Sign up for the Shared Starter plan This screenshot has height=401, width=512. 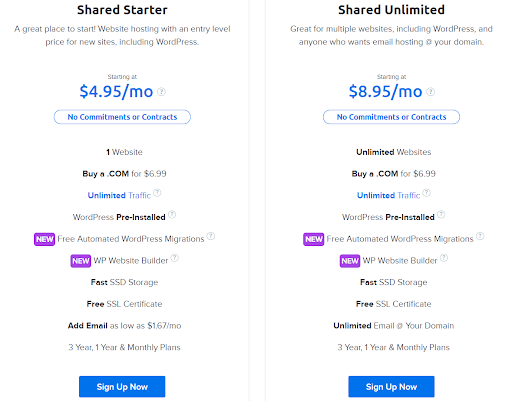pyautogui.click(x=122, y=387)
